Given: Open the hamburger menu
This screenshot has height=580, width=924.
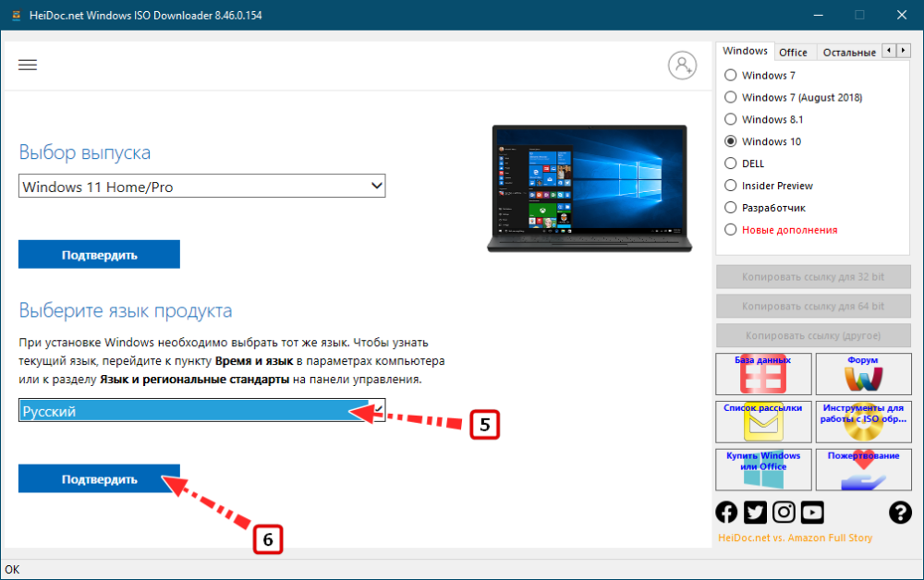Looking at the screenshot, I should [28, 65].
